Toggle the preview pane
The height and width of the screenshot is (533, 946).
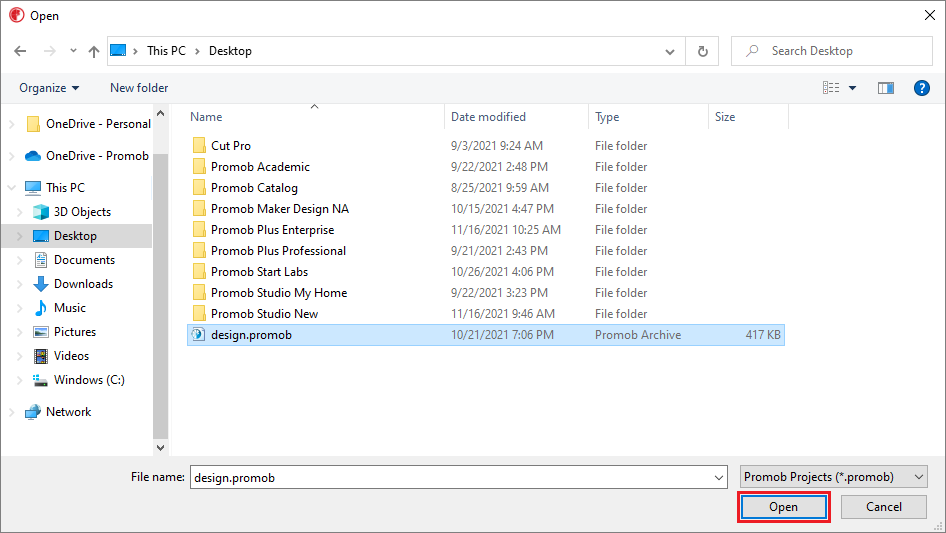click(886, 88)
